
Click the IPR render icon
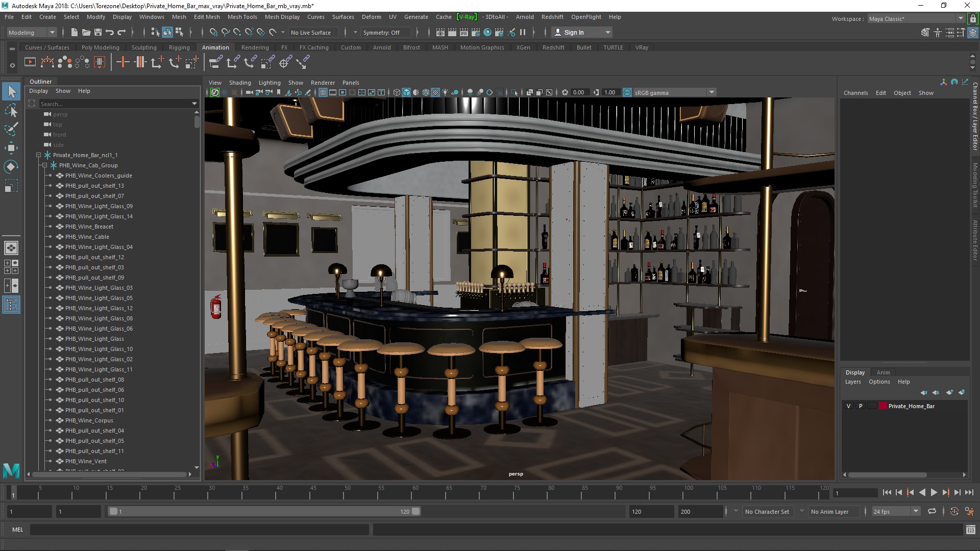(x=464, y=32)
